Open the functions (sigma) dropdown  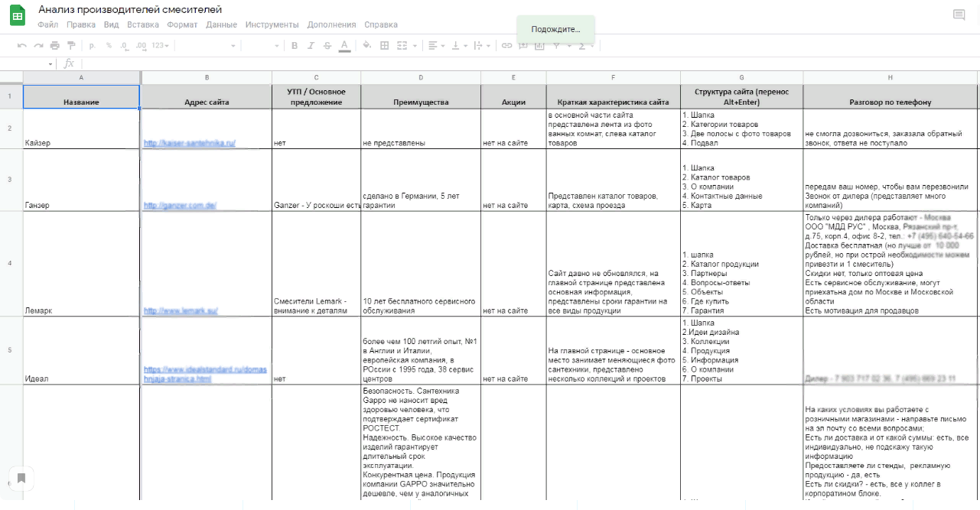(x=585, y=46)
